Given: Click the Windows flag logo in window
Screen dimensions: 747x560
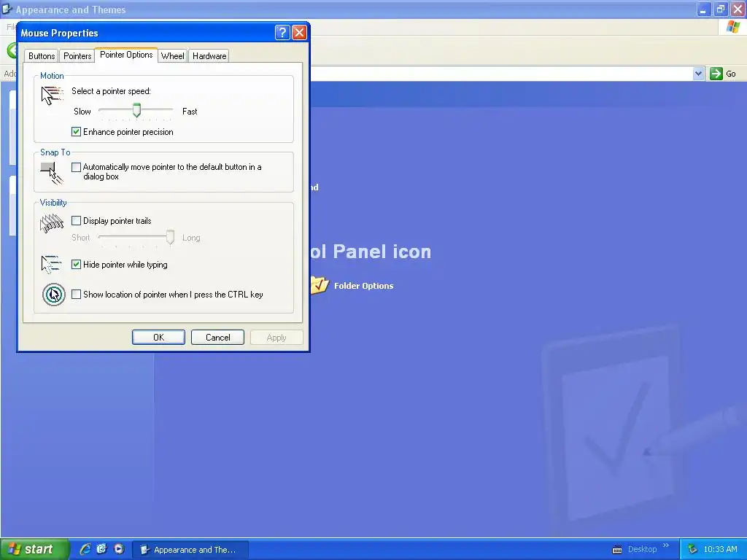Looking at the screenshot, I should [734, 27].
